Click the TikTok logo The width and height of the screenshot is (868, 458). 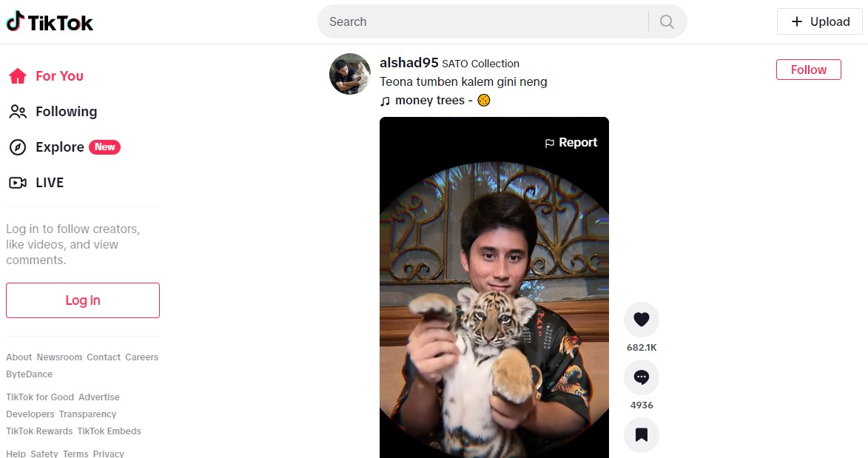pyautogui.click(x=49, y=21)
